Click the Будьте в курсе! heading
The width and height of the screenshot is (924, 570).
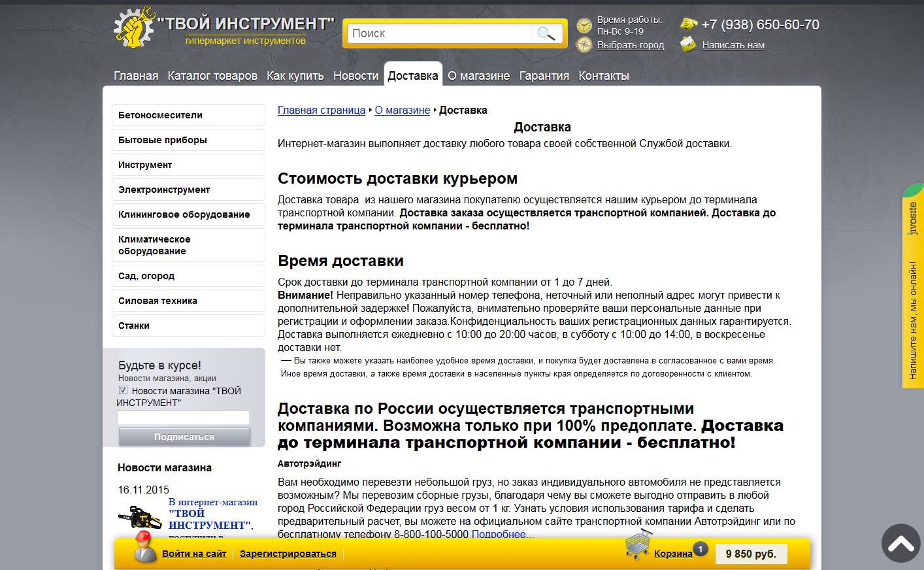159,365
